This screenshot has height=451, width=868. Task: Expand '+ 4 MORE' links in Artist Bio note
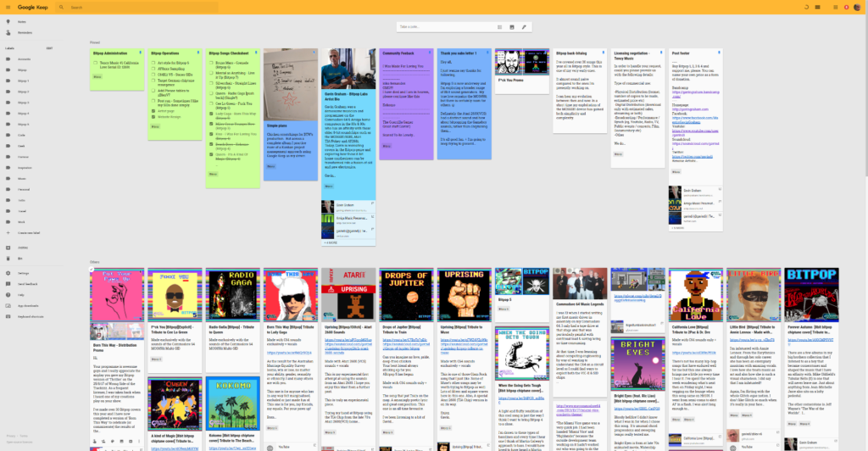click(x=331, y=242)
